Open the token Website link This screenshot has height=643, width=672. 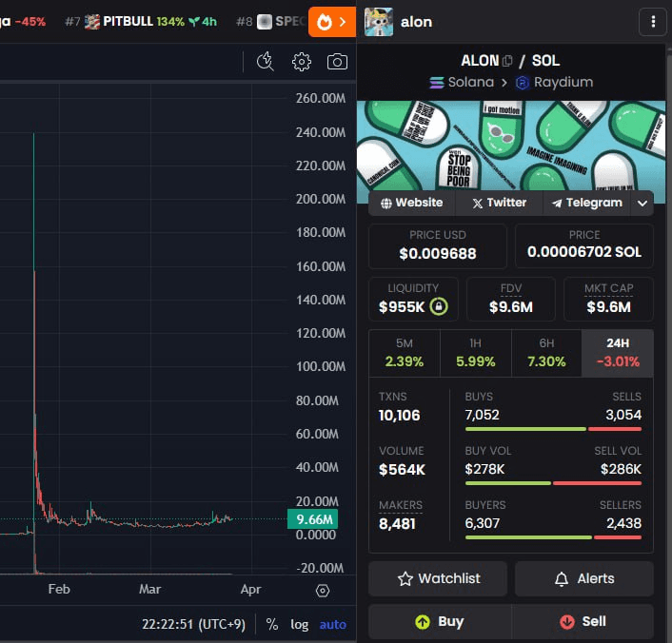click(x=412, y=203)
